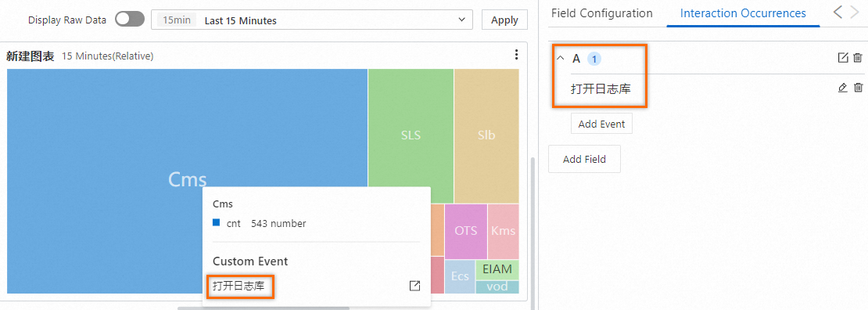The image size is (868, 310).
Task: Click the 15min time tag
Action: pos(177,20)
